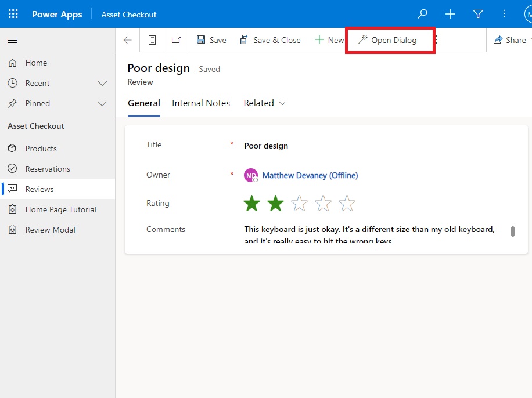Image resolution: width=532 pixels, height=398 pixels.
Task: Open the Filter icon in the header
Action: tap(477, 14)
